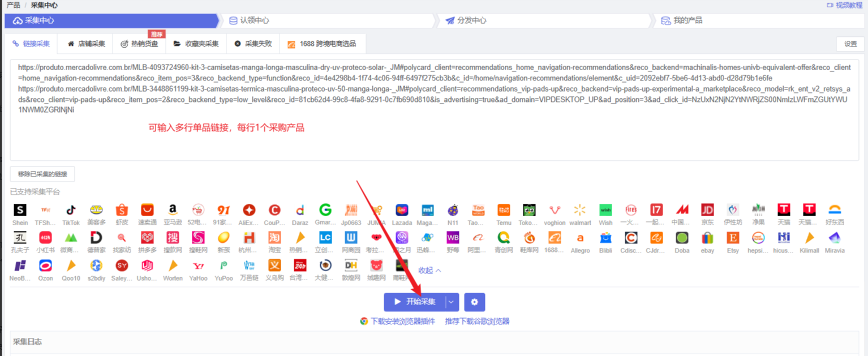Viewport: 868px width, 356px height.
Task: Click inside the product links text area
Action: (x=434, y=110)
